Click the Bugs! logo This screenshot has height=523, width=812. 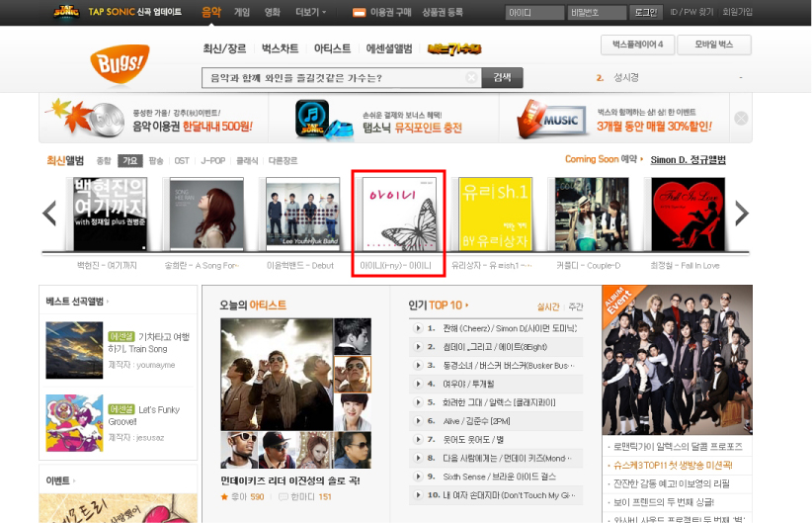[120, 63]
